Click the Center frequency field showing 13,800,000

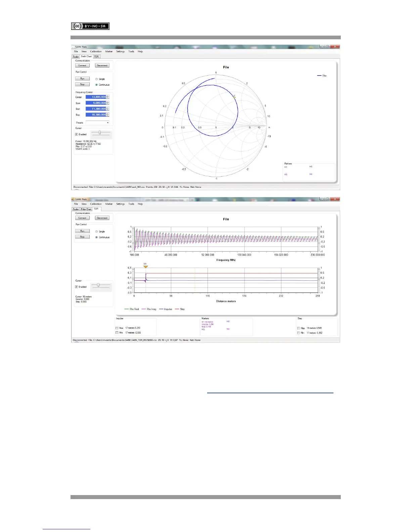[96, 97]
